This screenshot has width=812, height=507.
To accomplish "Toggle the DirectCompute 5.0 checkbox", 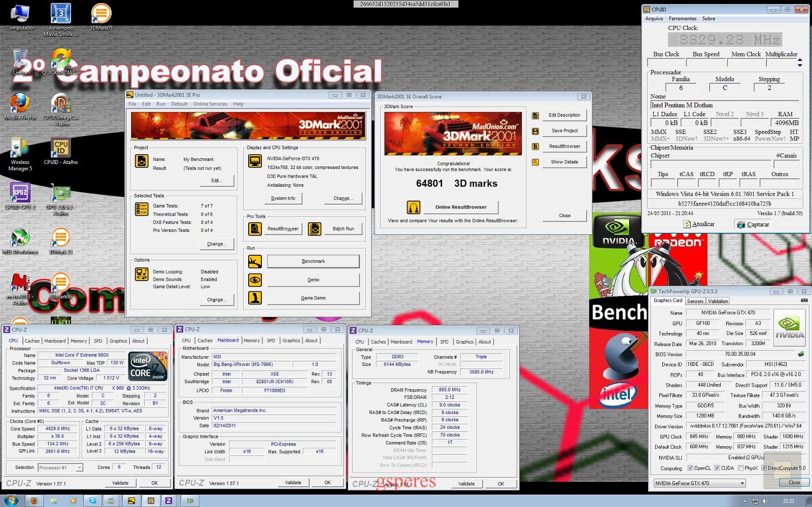I will point(764,468).
